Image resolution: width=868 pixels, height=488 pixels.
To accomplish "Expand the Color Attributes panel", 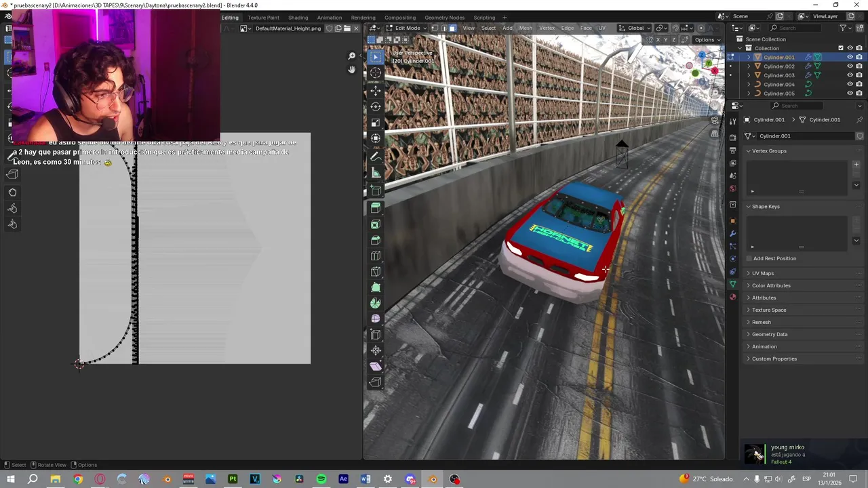I will coord(749,285).
